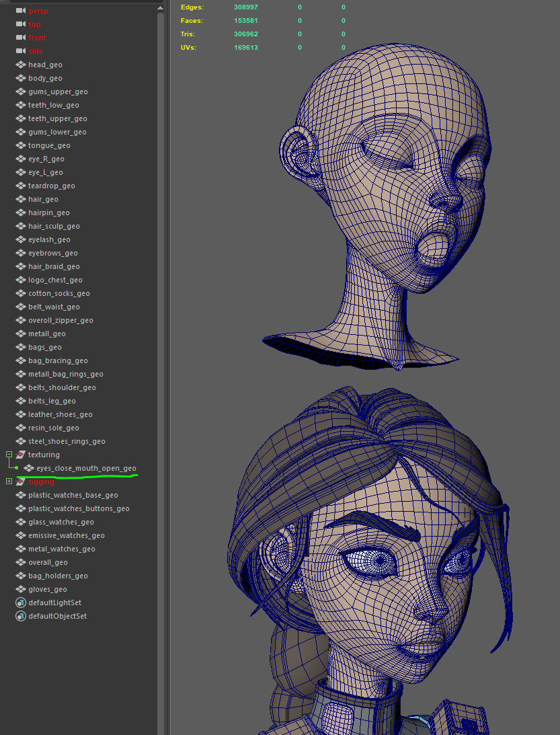Select the front camera entry
The height and width of the screenshot is (735, 560).
pyautogui.click(x=37, y=38)
